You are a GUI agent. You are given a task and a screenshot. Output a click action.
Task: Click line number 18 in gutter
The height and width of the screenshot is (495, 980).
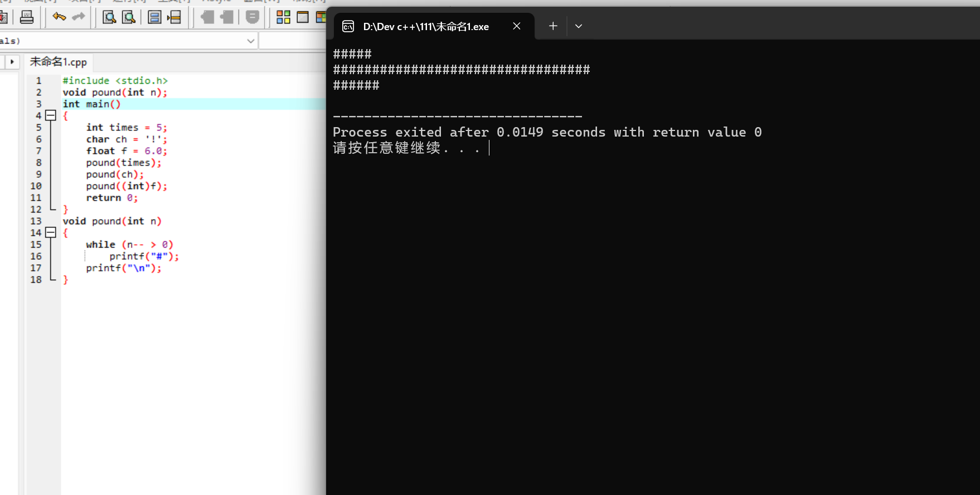click(x=36, y=280)
